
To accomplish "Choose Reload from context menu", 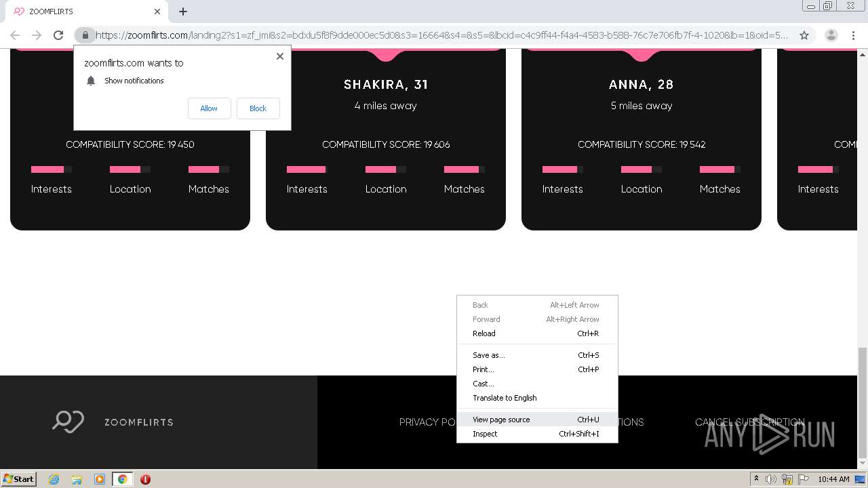I will (537, 333).
